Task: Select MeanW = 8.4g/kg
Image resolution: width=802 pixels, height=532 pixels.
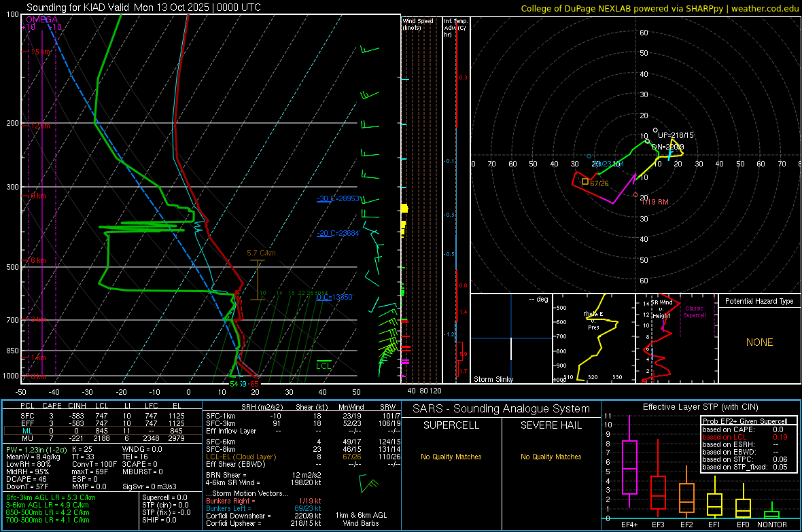Action: pyautogui.click(x=33, y=457)
